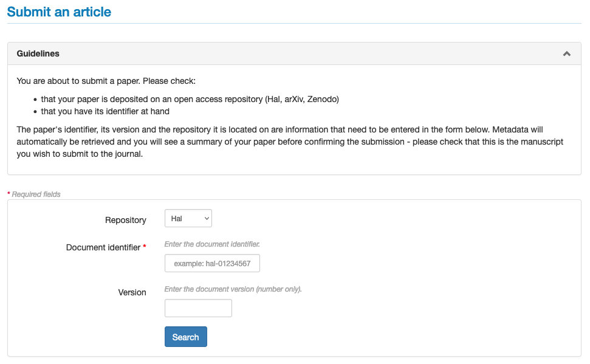Open the Repository dropdown showing Hal
The image size is (590, 364).
[187, 218]
